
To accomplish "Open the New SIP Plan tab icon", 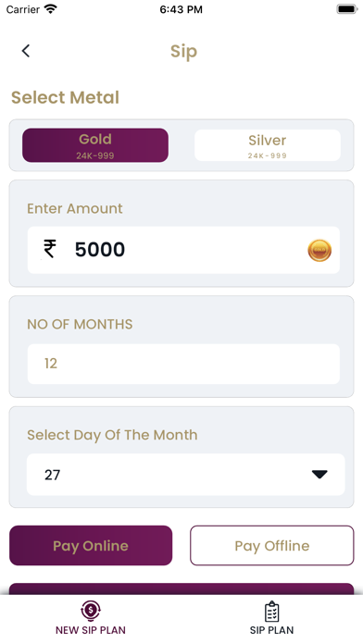I will [91, 611].
